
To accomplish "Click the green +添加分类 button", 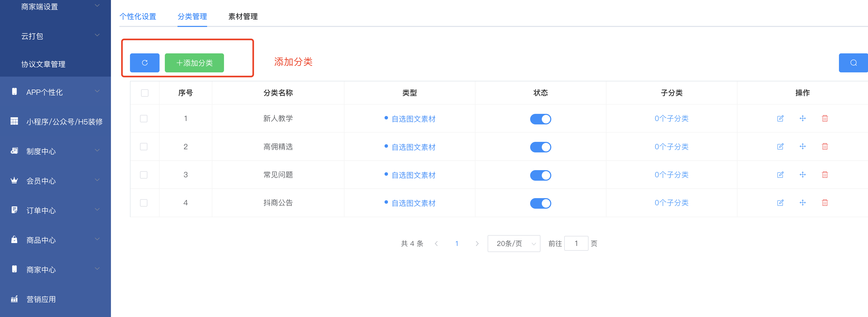I will click(x=194, y=63).
